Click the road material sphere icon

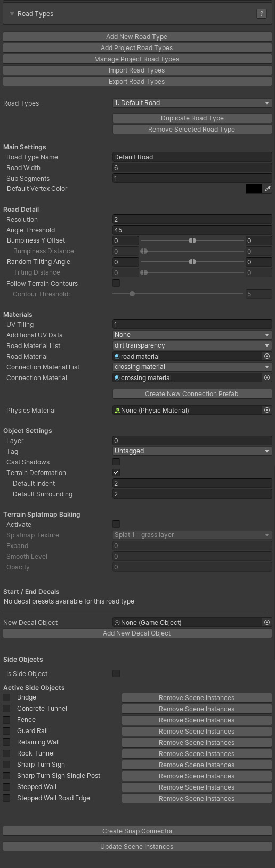117,356
